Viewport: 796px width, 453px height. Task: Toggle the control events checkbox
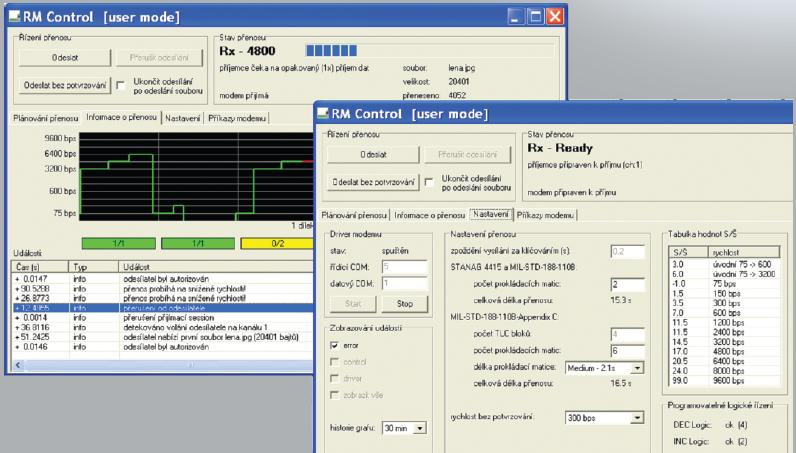pyautogui.click(x=334, y=362)
